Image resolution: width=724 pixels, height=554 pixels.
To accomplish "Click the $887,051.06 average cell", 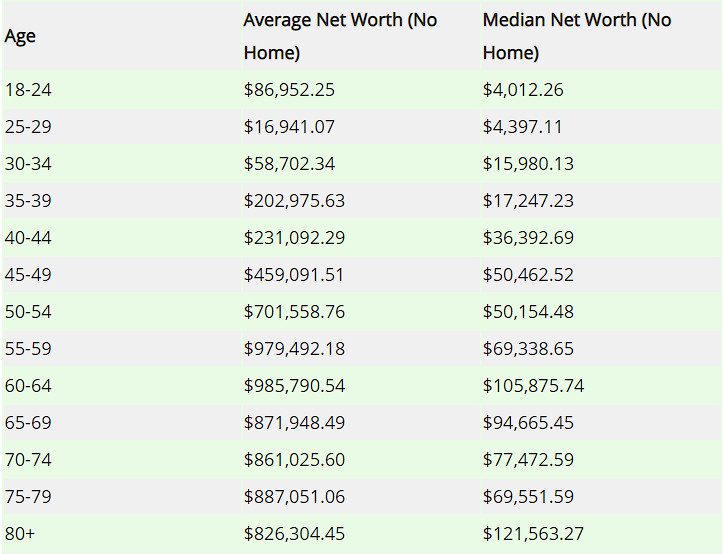I will tap(294, 497).
